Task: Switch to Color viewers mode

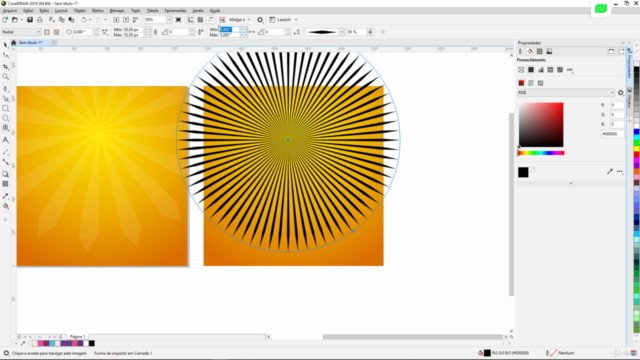Action: tap(521, 83)
